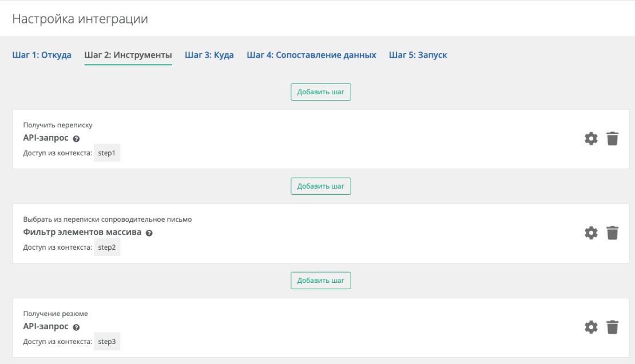Click trash icon on "Фильтр элементов массива" step
The image size is (635, 364).
[x=612, y=233]
